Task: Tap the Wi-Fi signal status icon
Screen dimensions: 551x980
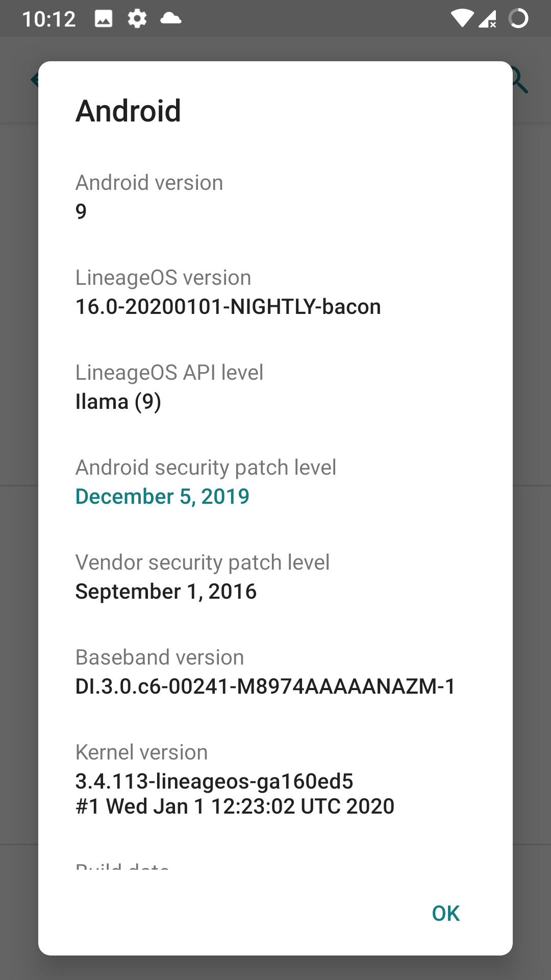Action: (x=462, y=19)
